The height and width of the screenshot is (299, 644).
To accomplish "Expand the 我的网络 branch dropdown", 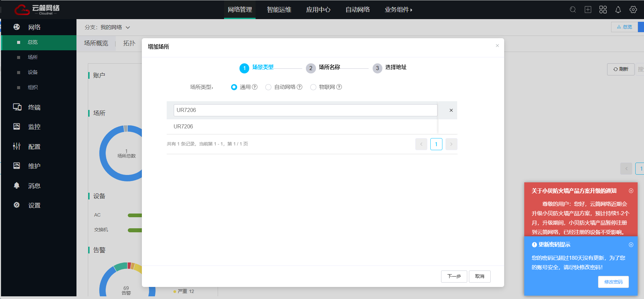I will 115,27.
